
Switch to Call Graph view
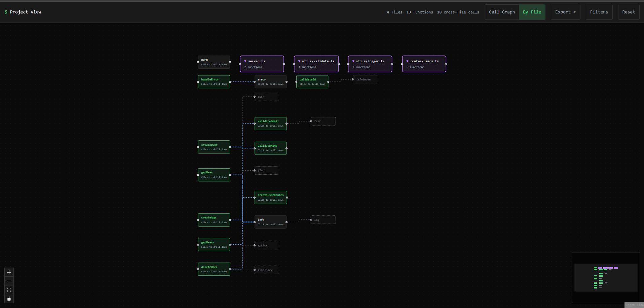[x=502, y=12]
